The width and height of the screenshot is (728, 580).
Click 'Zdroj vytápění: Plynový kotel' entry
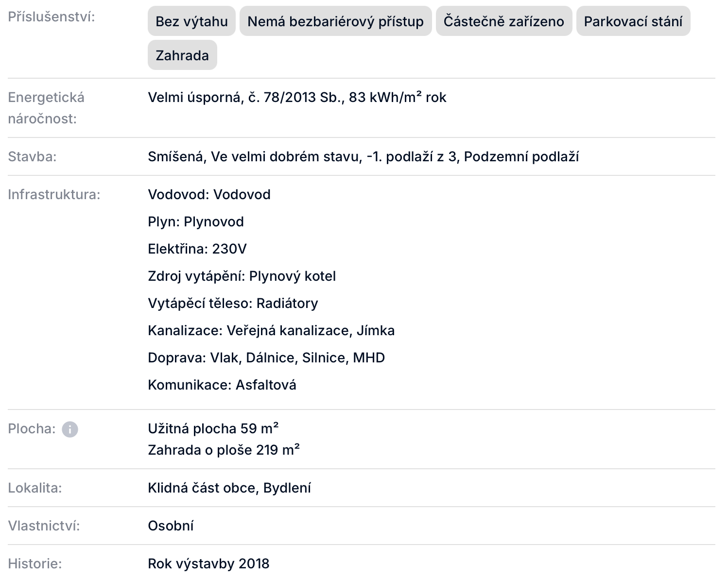point(242,276)
